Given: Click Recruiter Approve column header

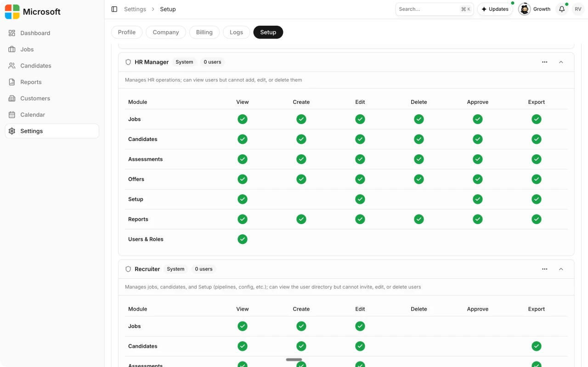Looking at the screenshot, I should coord(478,309).
